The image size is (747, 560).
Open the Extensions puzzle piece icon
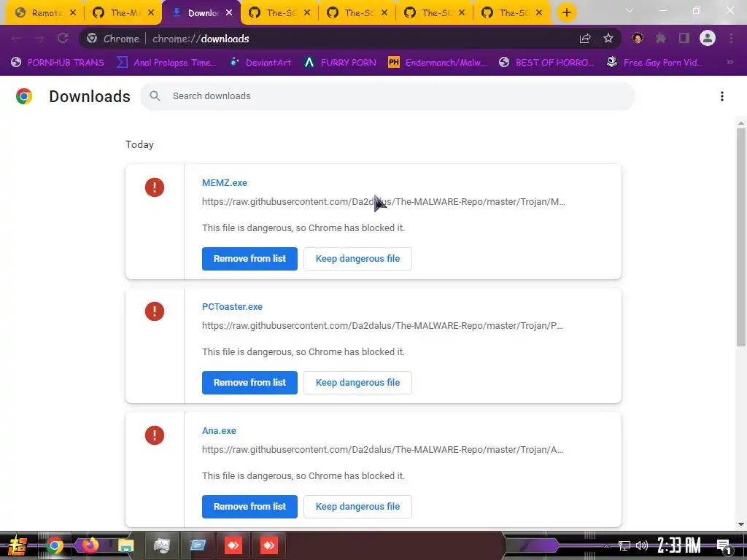(x=661, y=39)
